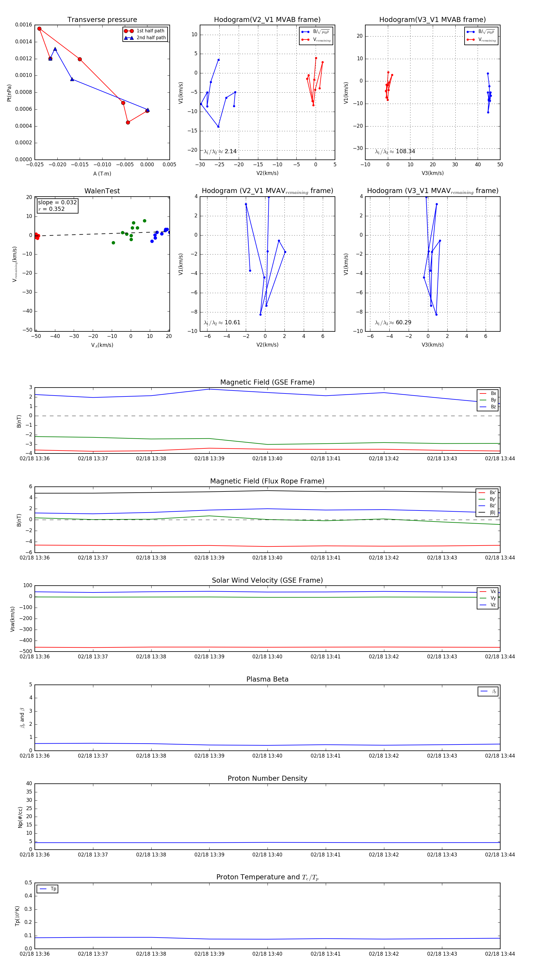Screen dimensions: 535x980
Task: Select the "Vy" legend entry
Action: tap(488, 598)
